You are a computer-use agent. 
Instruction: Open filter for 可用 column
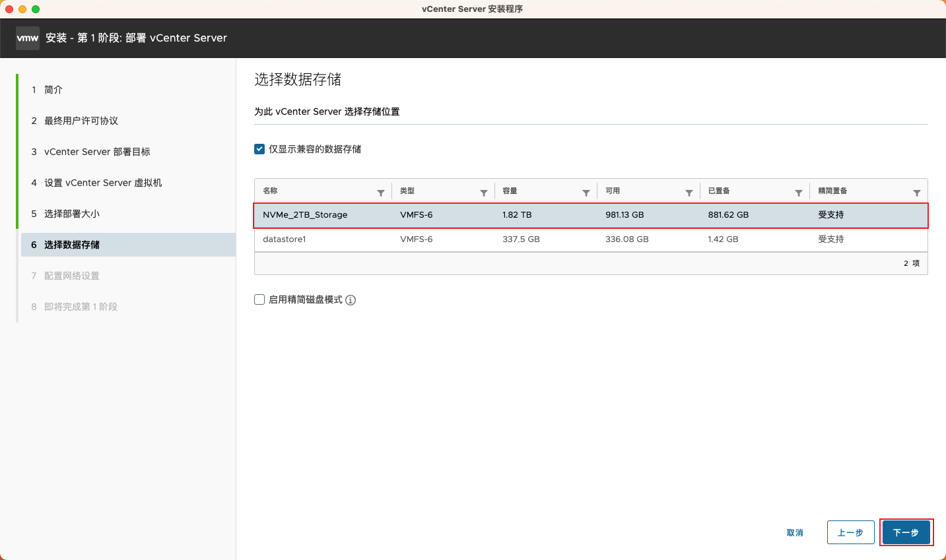(x=689, y=193)
